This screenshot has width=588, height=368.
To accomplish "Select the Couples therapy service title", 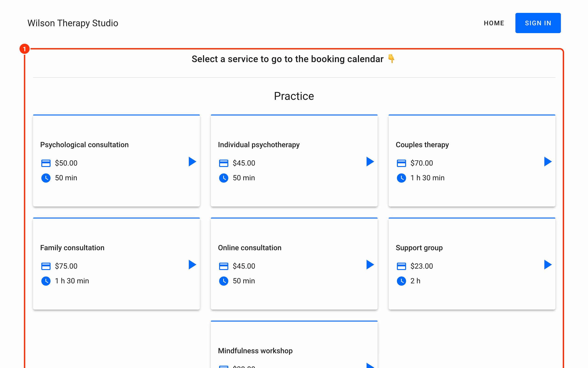I will pos(422,145).
